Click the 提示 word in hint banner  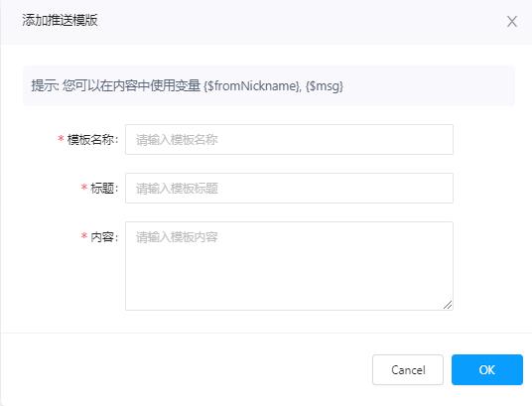(44, 85)
